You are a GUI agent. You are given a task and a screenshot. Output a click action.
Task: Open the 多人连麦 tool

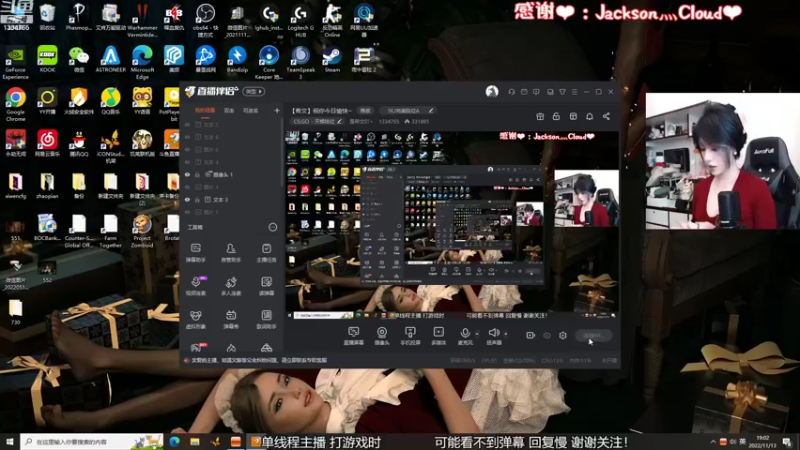pos(231,286)
